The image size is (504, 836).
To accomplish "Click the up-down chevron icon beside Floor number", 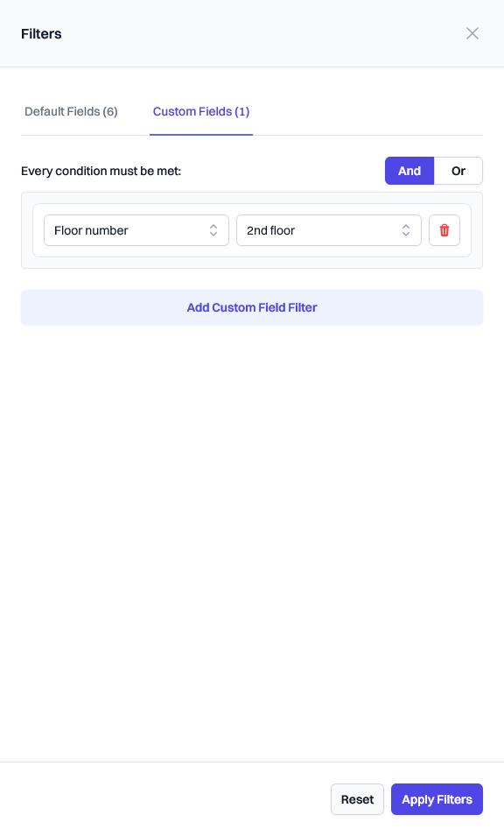I will (213, 230).
